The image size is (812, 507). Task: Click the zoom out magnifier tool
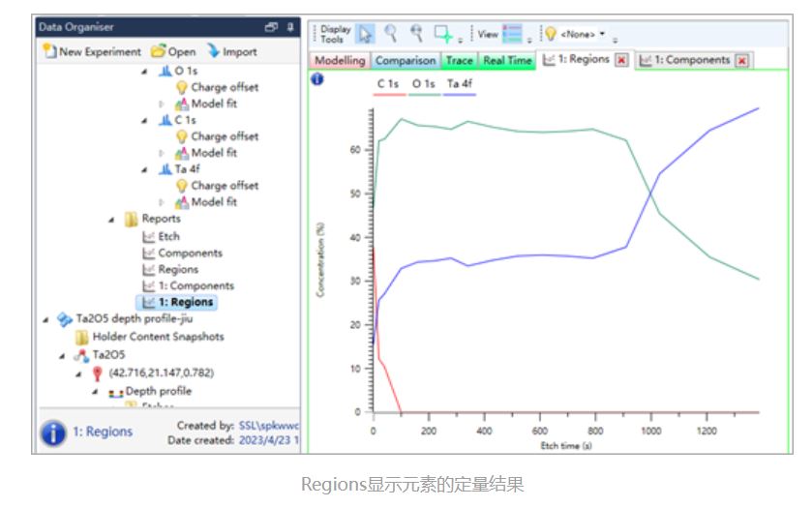[x=417, y=35]
